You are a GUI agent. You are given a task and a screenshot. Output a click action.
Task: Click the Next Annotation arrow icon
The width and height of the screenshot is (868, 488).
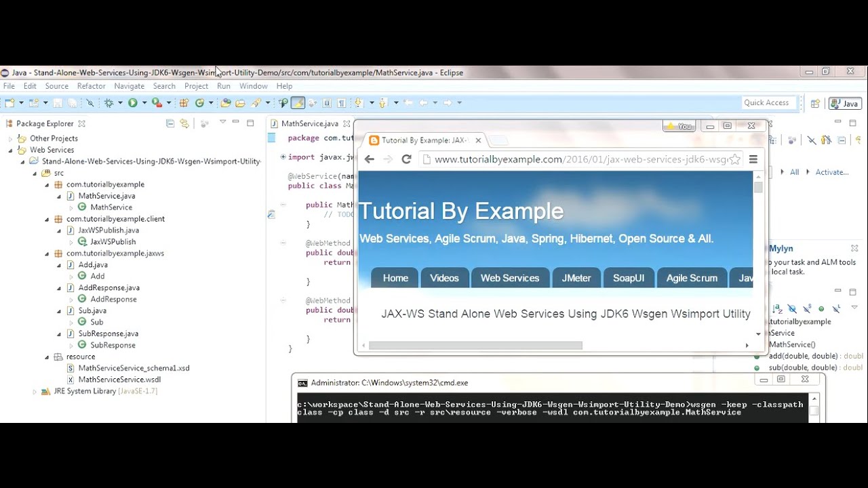[x=359, y=103]
